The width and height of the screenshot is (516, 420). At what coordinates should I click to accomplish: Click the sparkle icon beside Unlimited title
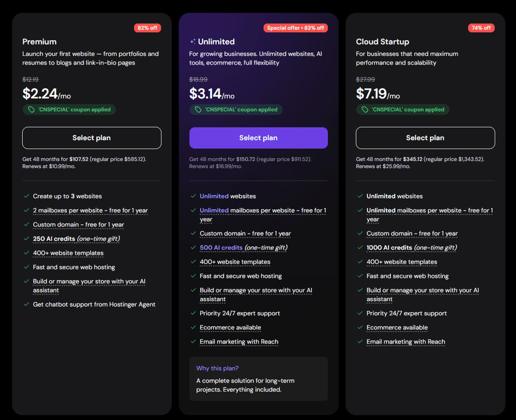[193, 41]
